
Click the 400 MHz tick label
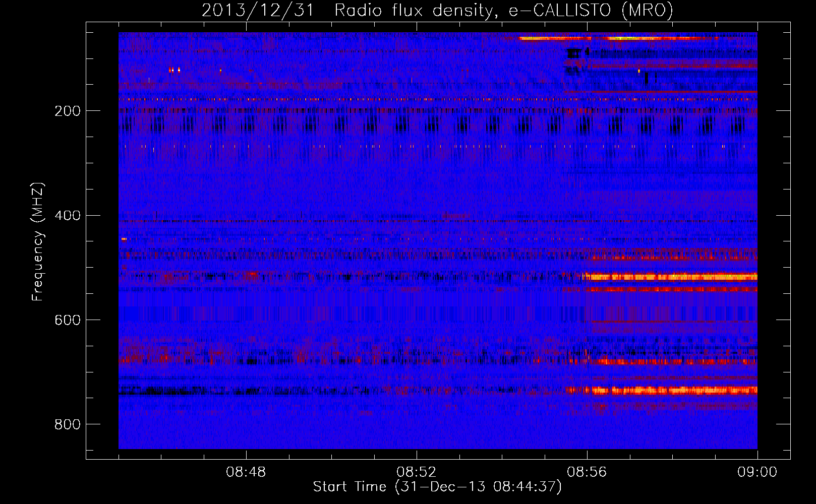68,216
